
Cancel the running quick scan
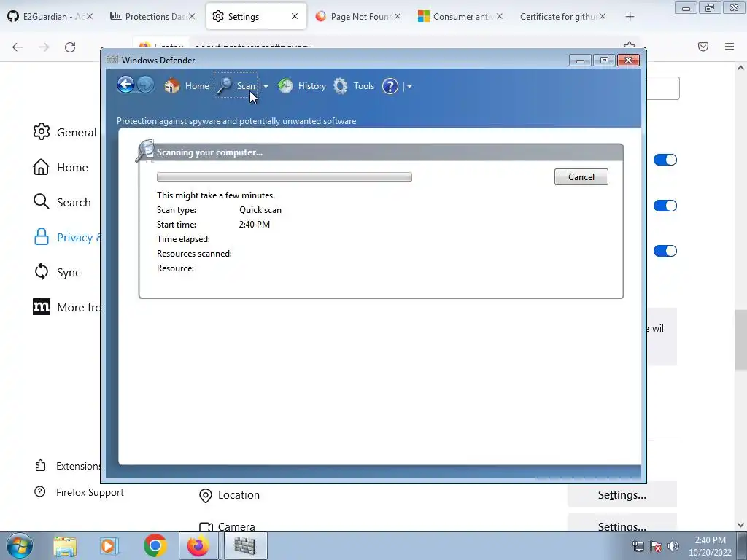pyautogui.click(x=581, y=176)
